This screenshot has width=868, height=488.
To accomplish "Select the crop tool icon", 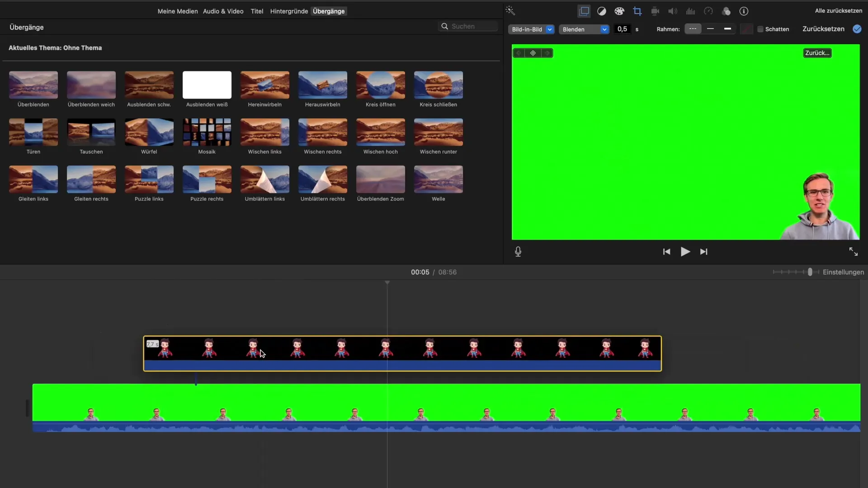I will [x=637, y=11].
